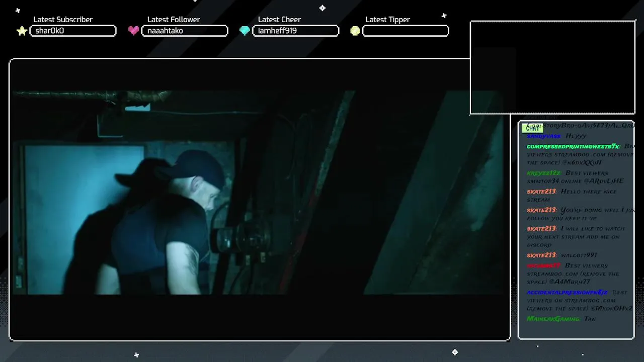Click the dark webcam frame box
The image size is (644, 362).
tap(552, 67)
